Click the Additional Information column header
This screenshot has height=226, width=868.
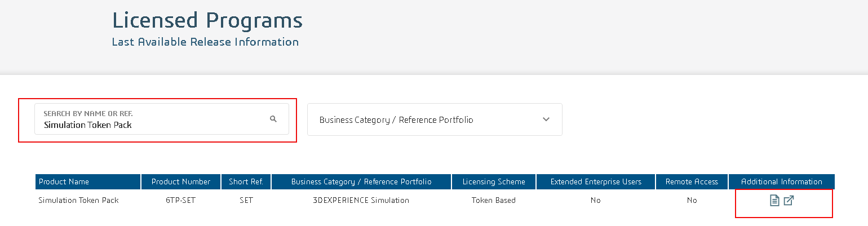pos(782,181)
